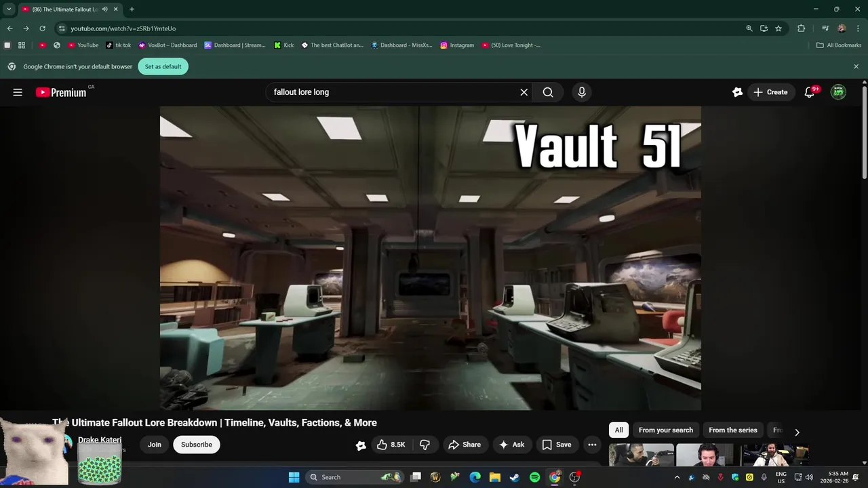Go forward in Chrome
Image resolution: width=868 pixels, height=488 pixels.
click(26, 28)
